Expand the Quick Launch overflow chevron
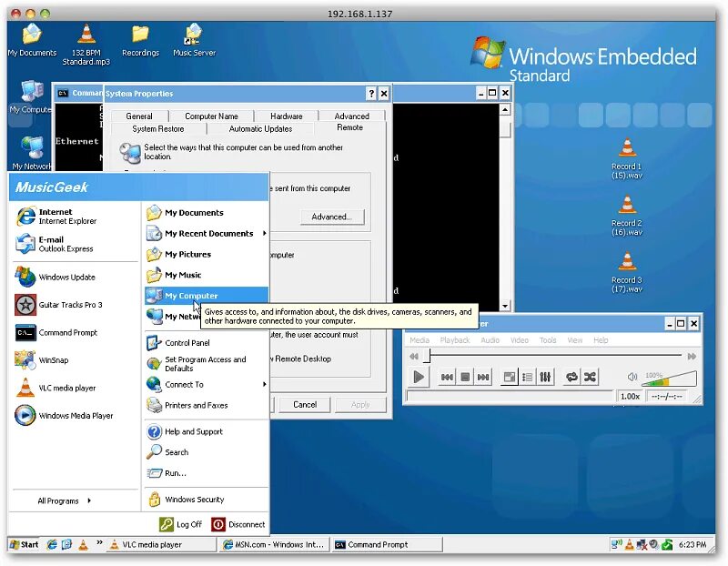728x566 pixels. coord(99,542)
